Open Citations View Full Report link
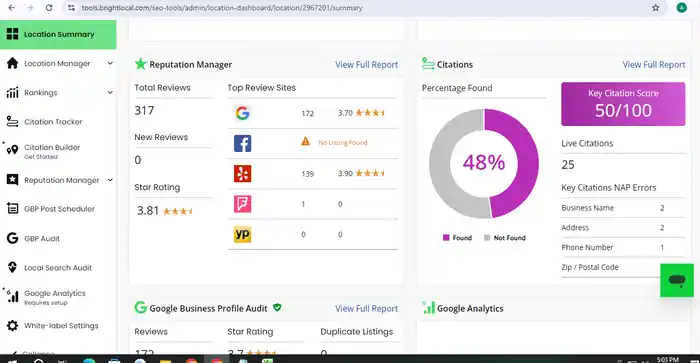 tap(654, 65)
